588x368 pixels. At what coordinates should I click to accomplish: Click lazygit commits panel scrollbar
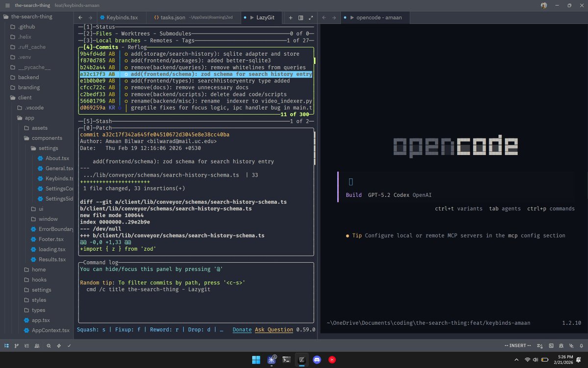click(314, 60)
